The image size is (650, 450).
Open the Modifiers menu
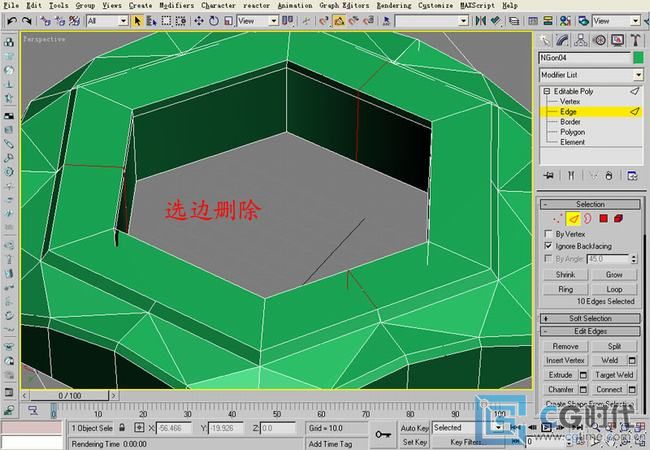[177, 5]
